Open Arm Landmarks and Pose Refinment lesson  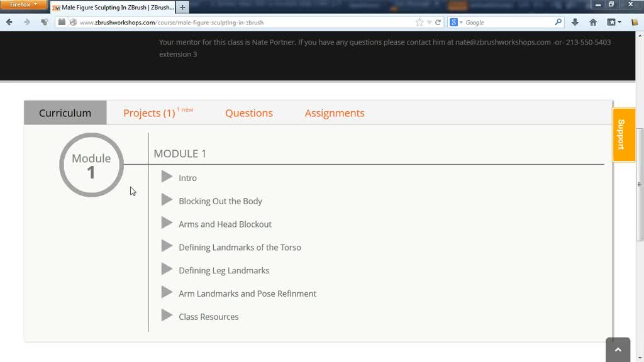point(247,293)
